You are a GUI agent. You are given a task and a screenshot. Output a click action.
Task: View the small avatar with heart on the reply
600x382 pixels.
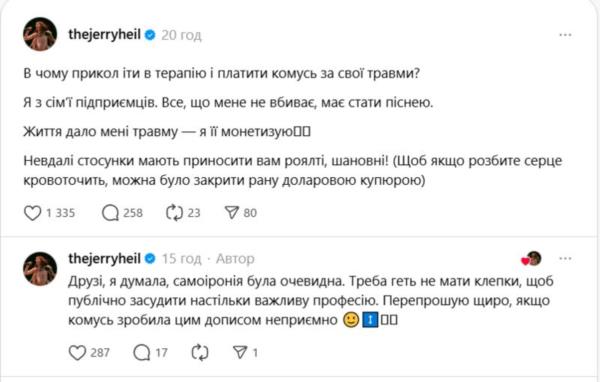tap(532, 259)
